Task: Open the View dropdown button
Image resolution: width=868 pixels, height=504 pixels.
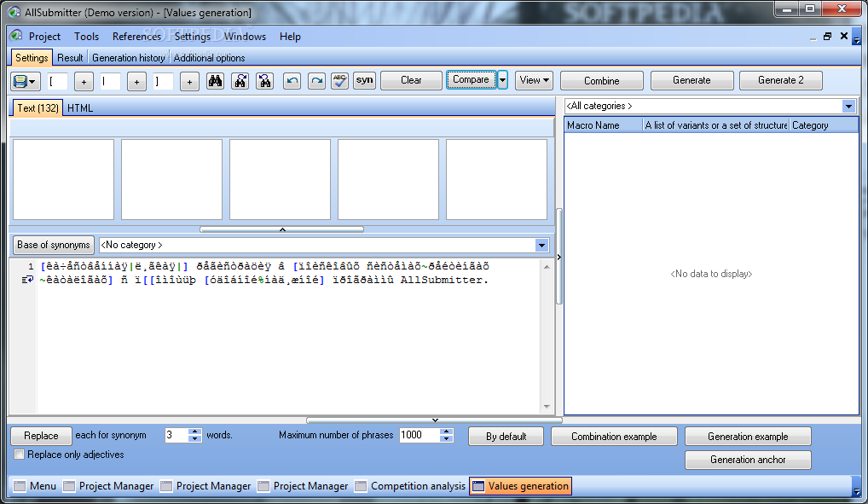Action: point(534,80)
